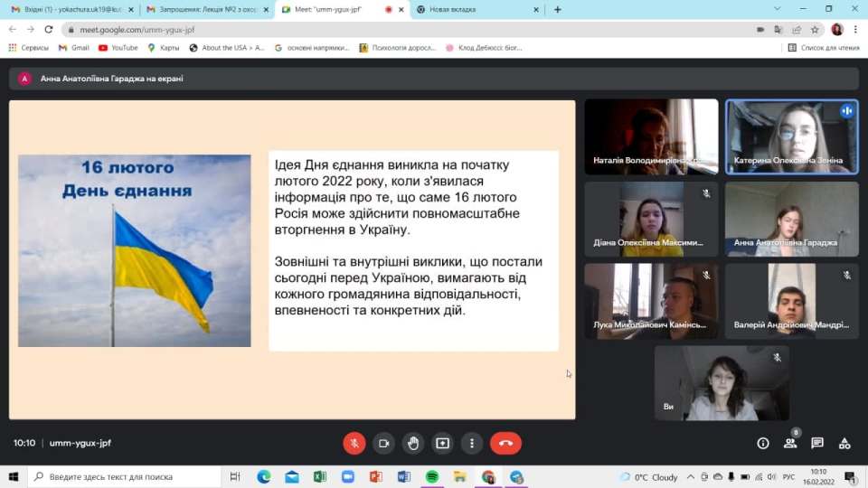Open the chat panel icon
This screenshot has width=868, height=488.
pos(817,443)
